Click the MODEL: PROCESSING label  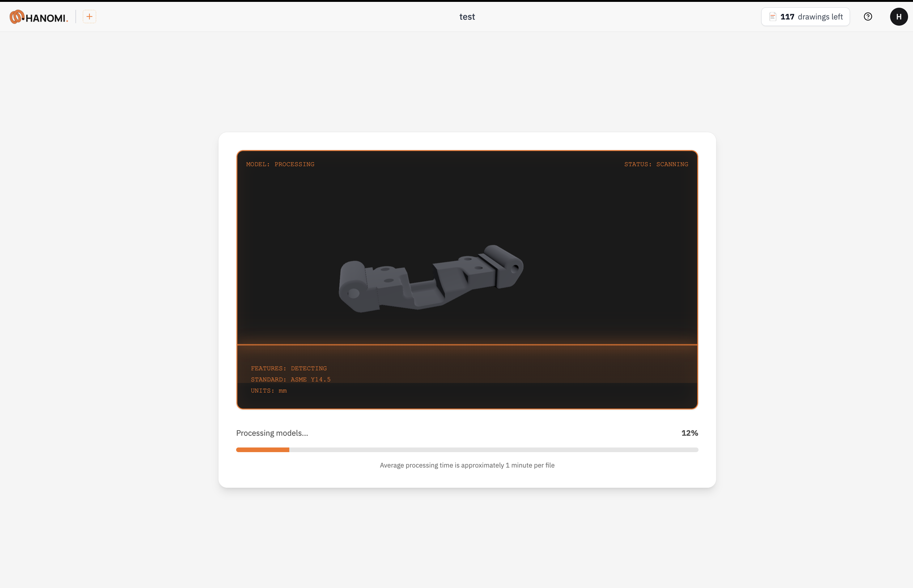pos(280,164)
